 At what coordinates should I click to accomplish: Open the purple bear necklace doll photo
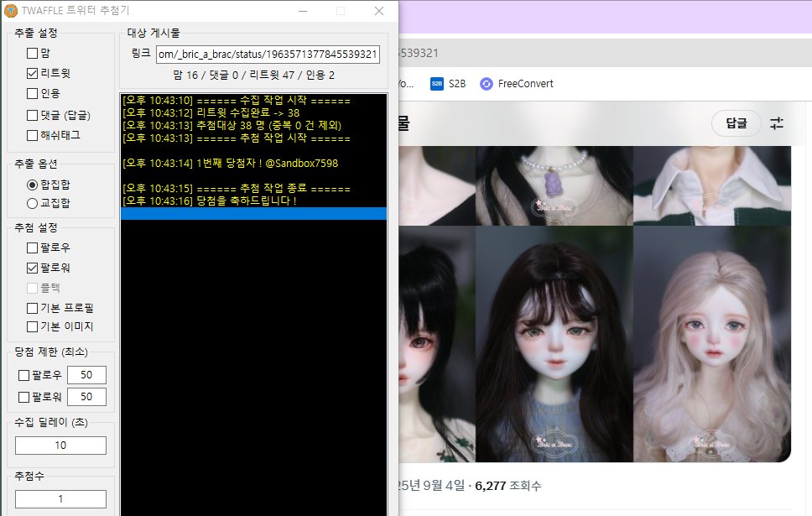coord(554,185)
